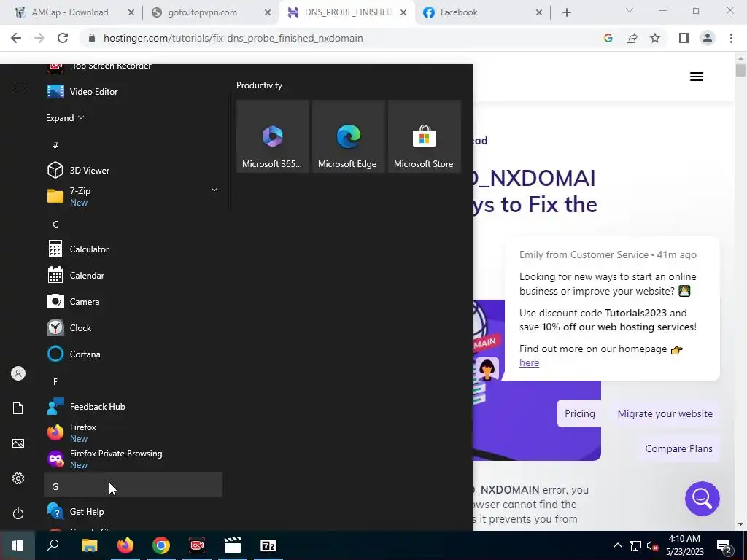747x560 pixels.
Task: Open the Start menu user account icon
Action: (18, 373)
